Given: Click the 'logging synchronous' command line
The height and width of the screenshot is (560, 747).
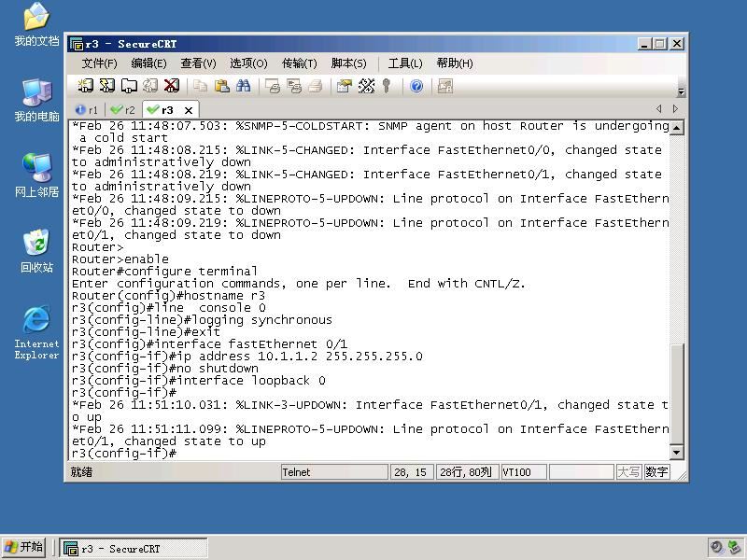Looking at the screenshot, I should [202, 319].
